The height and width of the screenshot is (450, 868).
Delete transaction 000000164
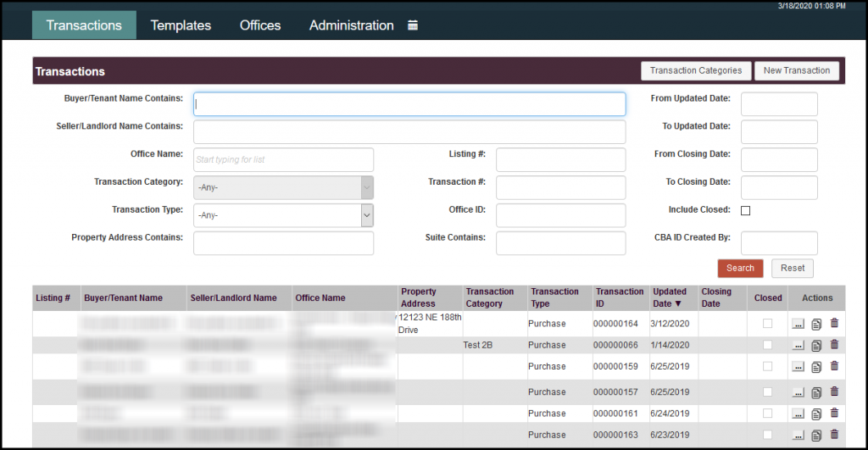pos(834,323)
